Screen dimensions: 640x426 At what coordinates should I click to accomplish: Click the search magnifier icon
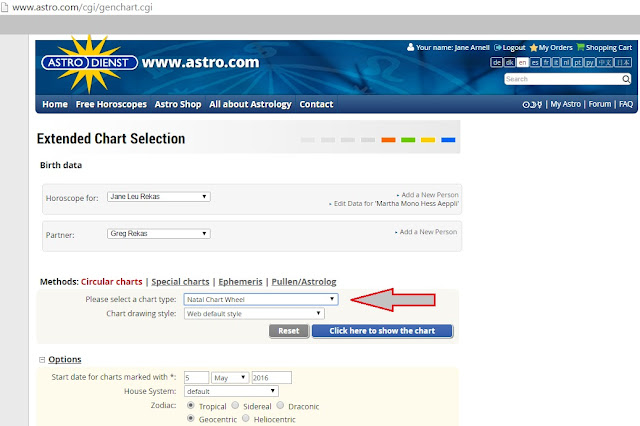click(x=626, y=79)
